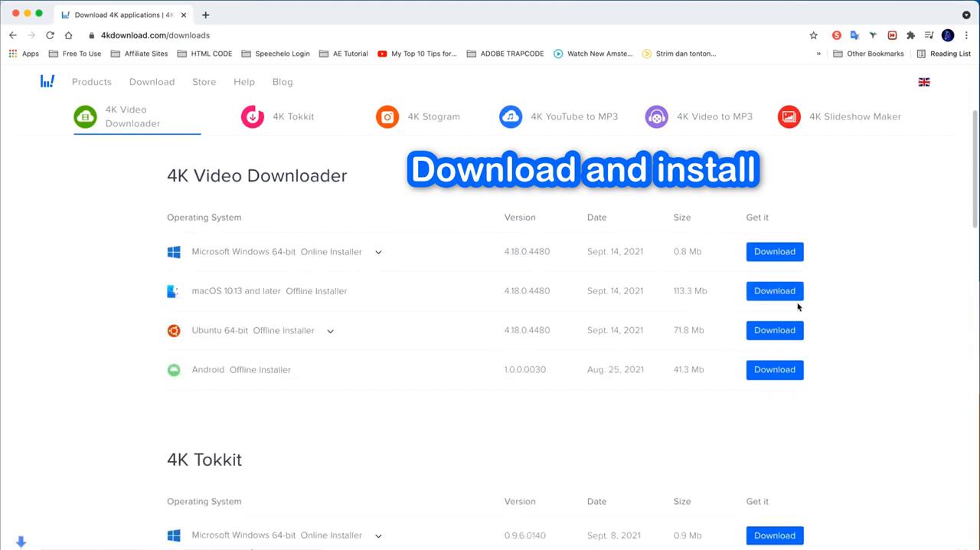Expand the 4K Tokkit Windows installer dropdown
This screenshot has height=550, width=980.
coord(378,536)
